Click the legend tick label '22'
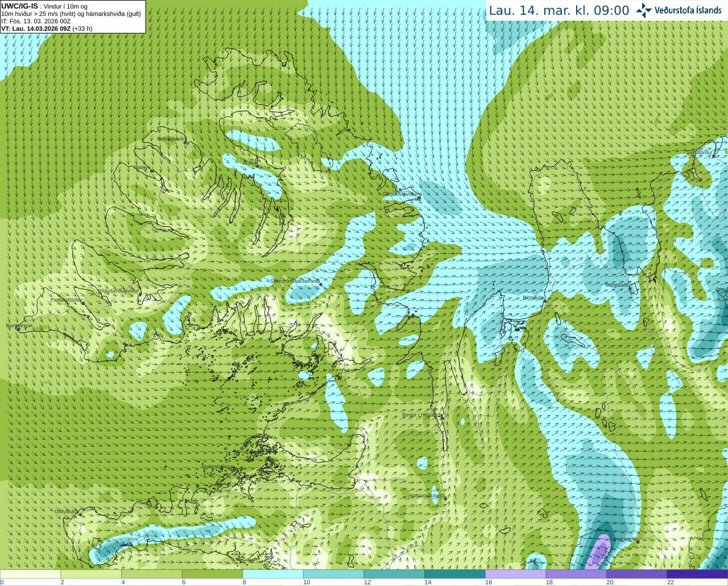728x586 pixels. 671,582
